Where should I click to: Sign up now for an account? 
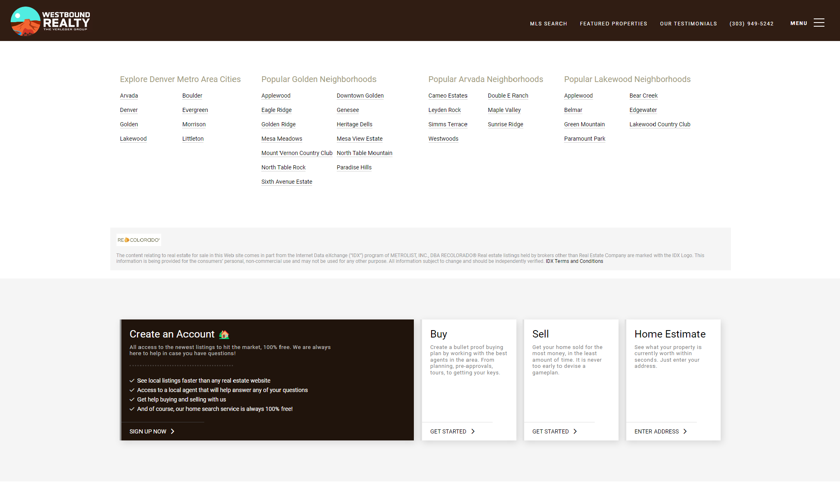point(148,431)
